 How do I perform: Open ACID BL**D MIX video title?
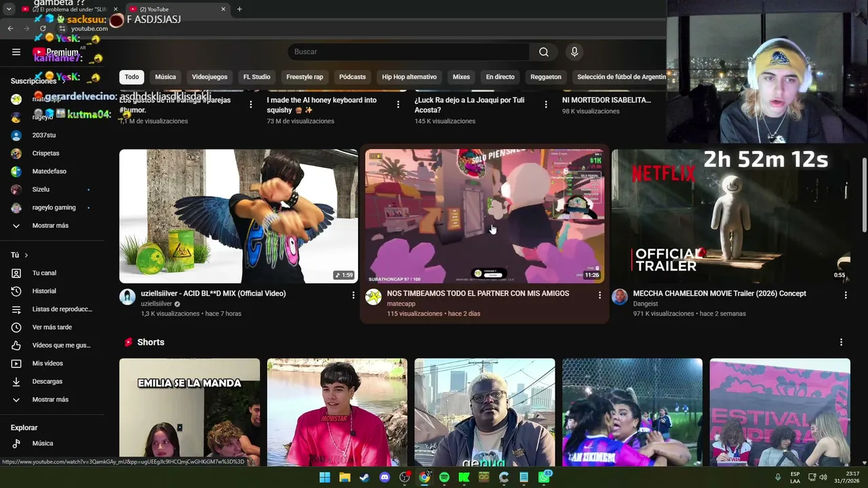tap(213, 293)
